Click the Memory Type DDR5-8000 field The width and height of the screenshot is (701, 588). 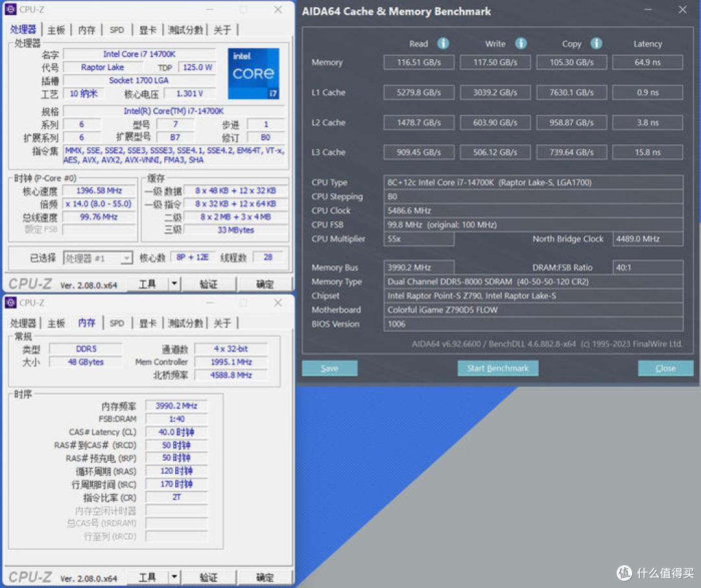click(x=534, y=282)
